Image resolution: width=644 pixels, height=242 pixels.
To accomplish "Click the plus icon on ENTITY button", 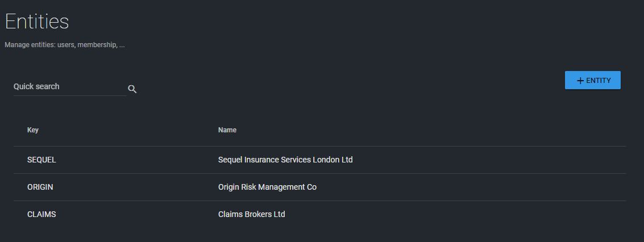I will click(580, 81).
